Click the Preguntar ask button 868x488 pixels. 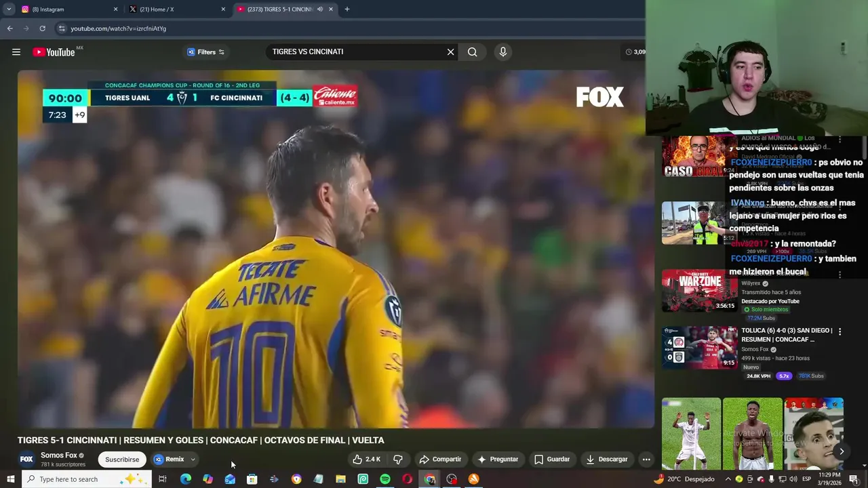[x=498, y=459]
